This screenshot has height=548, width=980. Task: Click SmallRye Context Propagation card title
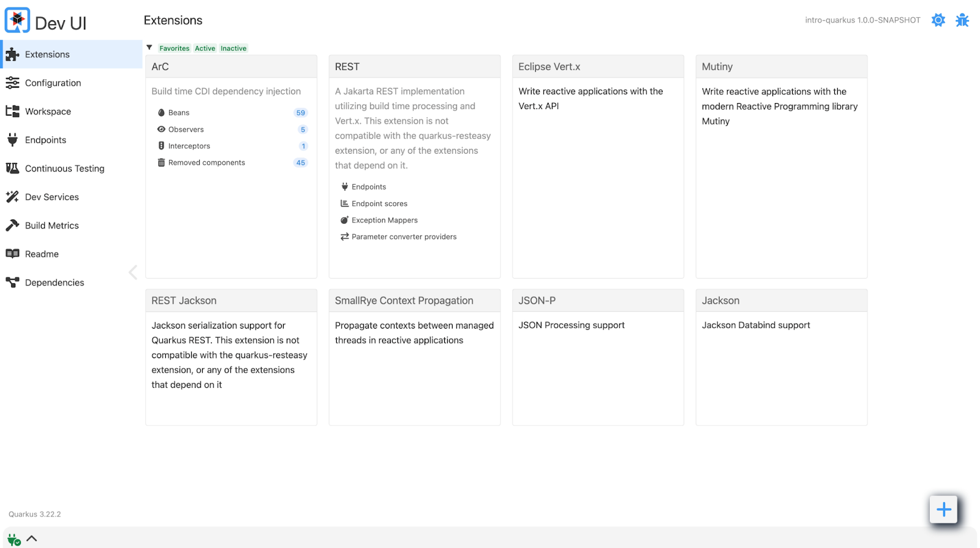404,301
